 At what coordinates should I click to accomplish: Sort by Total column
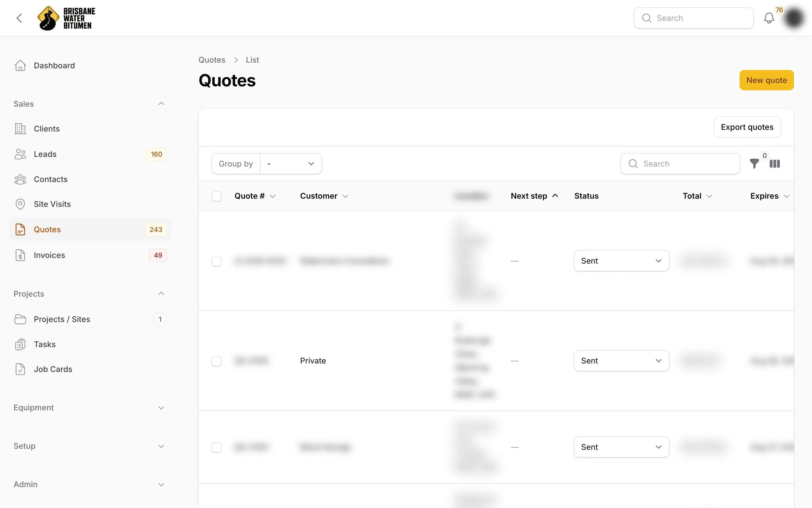click(x=697, y=196)
